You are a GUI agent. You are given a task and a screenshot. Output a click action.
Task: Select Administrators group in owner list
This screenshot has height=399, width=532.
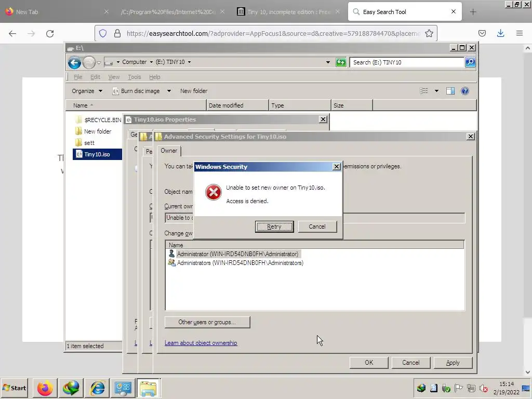pyautogui.click(x=236, y=263)
